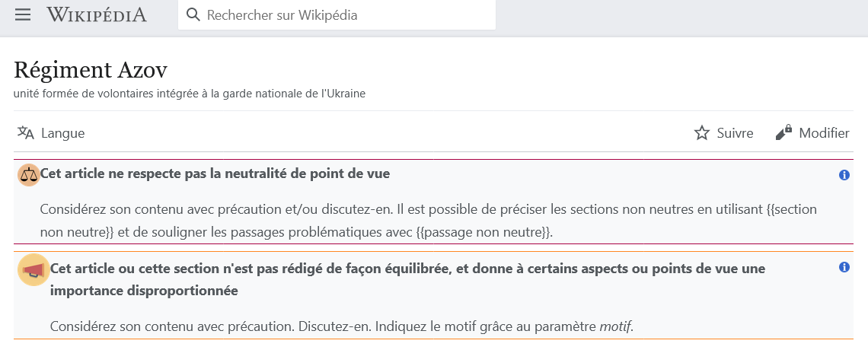Open info icon on neutrality banner
This screenshot has height=350, width=868.
844,175
